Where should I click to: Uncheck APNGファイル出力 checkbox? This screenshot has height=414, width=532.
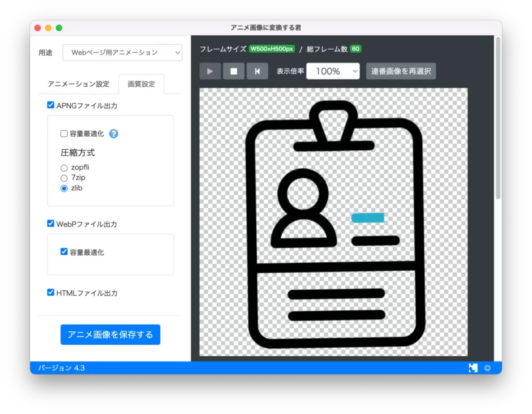[x=51, y=105]
